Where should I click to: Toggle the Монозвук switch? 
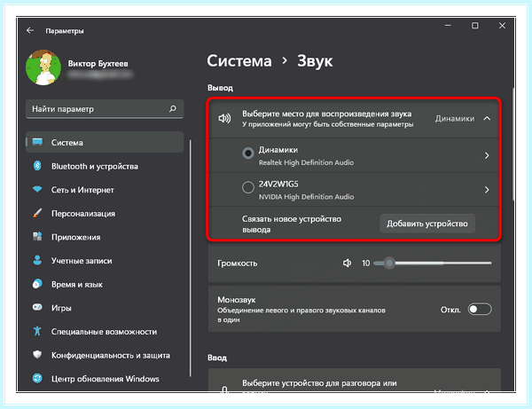[x=480, y=310]
